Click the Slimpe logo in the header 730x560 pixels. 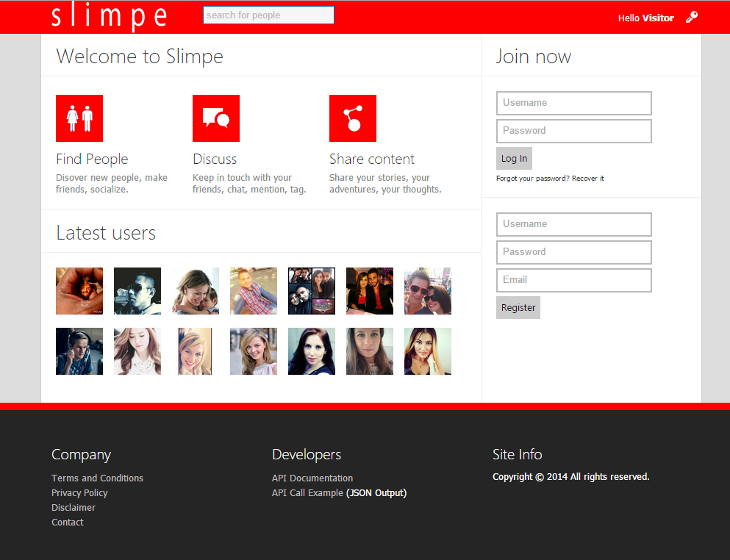109,16
